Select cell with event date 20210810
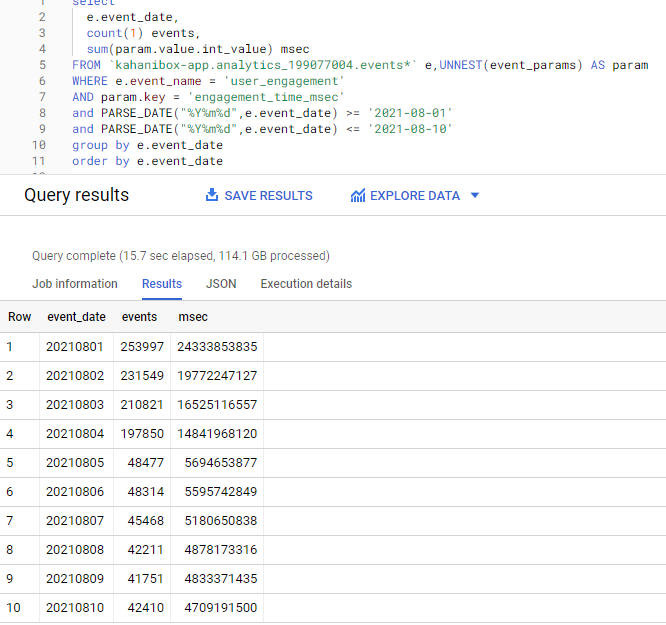666x625 pixels. click(75, 608)
